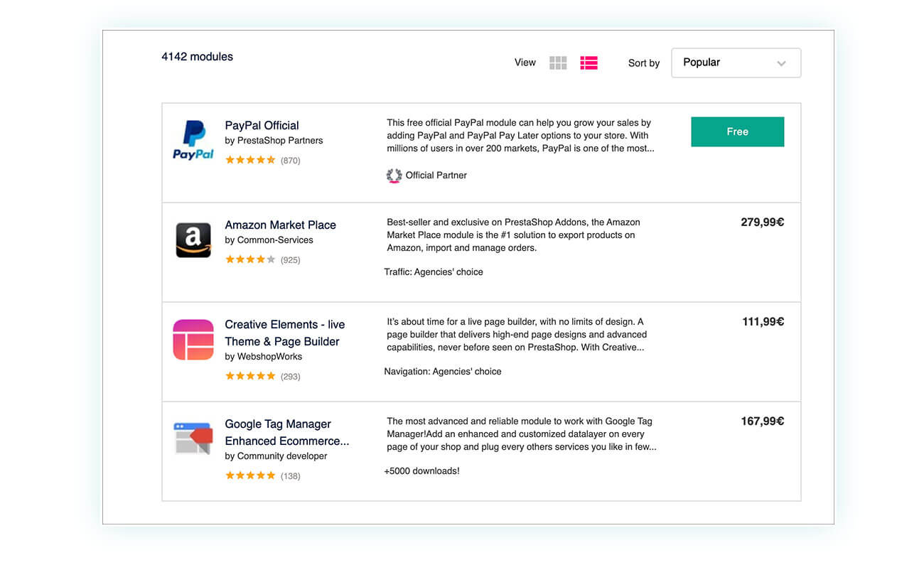Click the Amazon Market Place description text

pos(513,235)
